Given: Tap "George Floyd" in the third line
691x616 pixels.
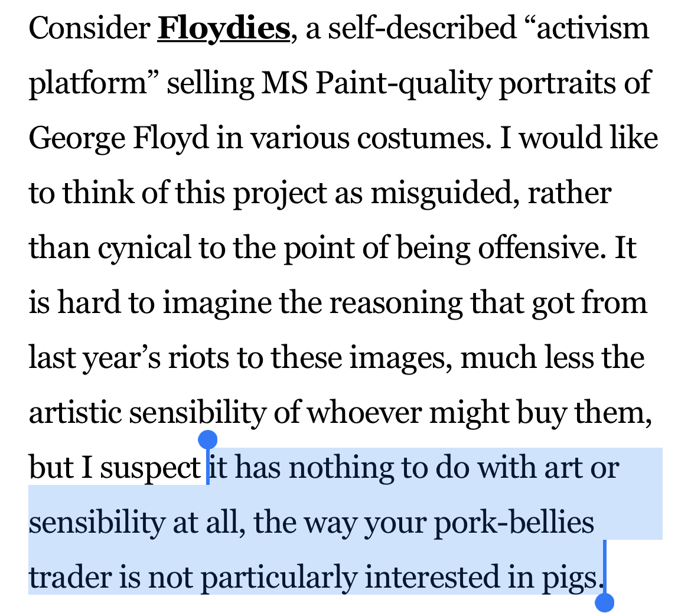Looking at the screenshot, I should (x=119, y=138).
